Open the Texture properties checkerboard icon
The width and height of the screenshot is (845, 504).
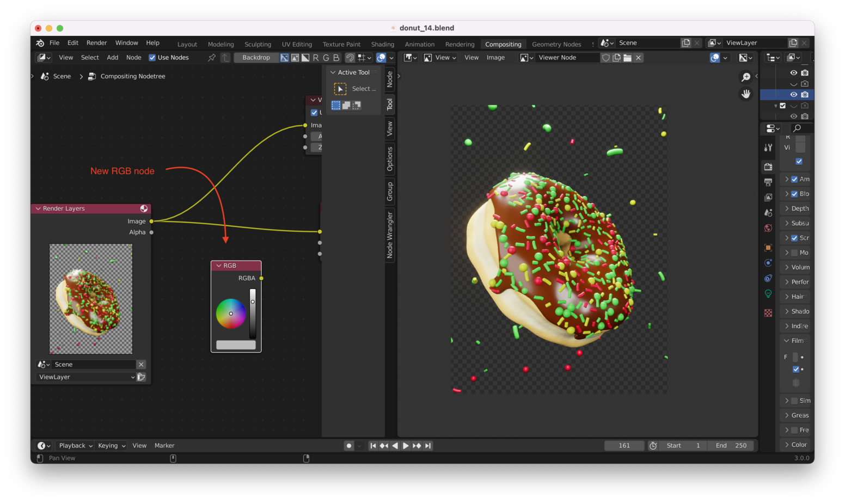tap(768, 313)
